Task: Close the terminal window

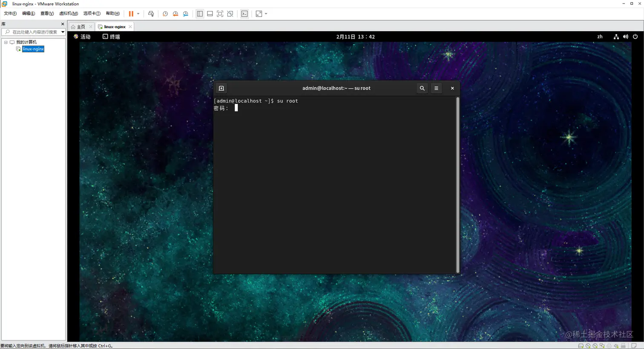Action: (x=452, y=88)
